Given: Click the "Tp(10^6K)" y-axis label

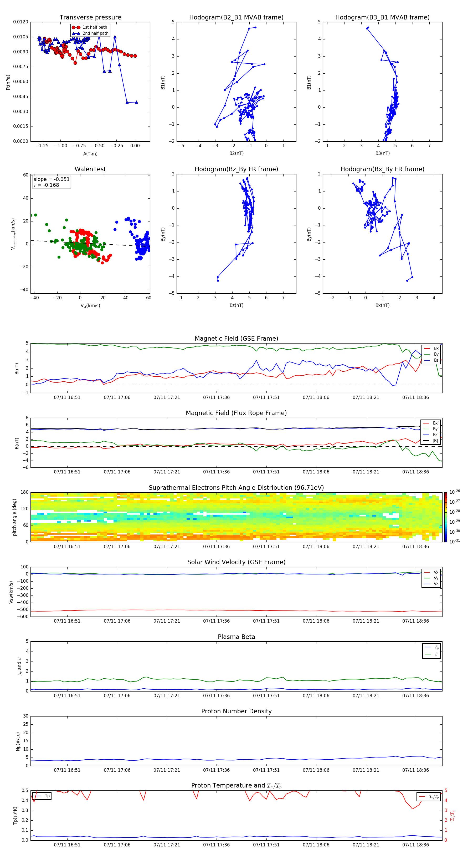Looking at the screenshot, I should (x=15, y=815).
